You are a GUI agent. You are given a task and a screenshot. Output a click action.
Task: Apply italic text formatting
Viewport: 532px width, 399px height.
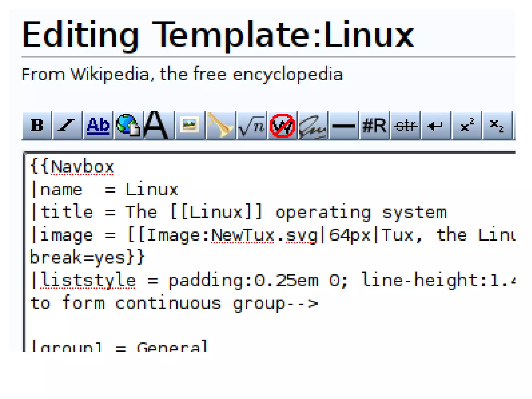(x=67, y=126)
